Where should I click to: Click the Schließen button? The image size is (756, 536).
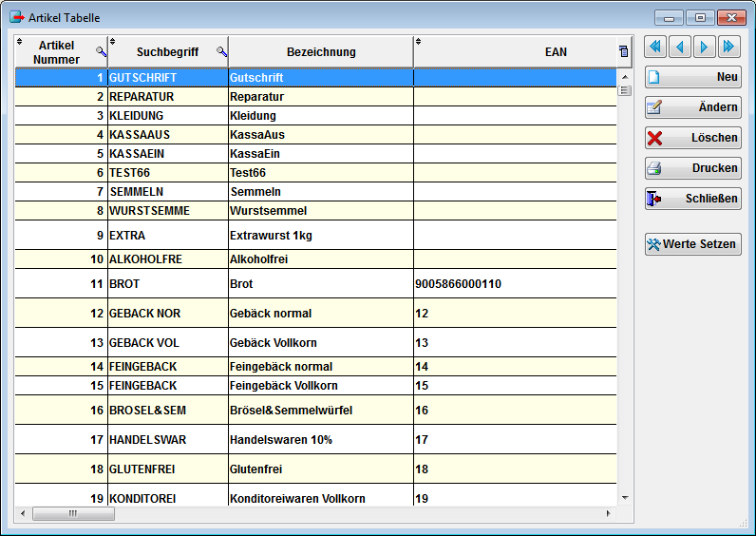692,199
